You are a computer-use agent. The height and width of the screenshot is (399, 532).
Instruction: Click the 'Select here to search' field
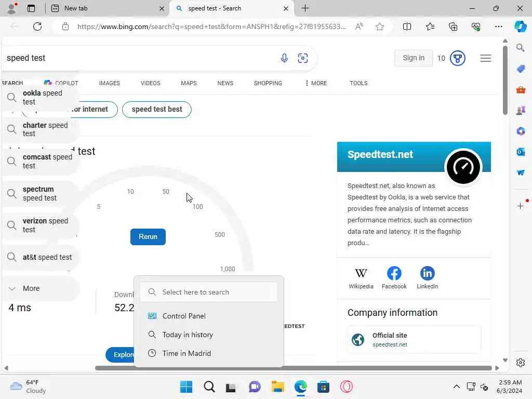209,292
